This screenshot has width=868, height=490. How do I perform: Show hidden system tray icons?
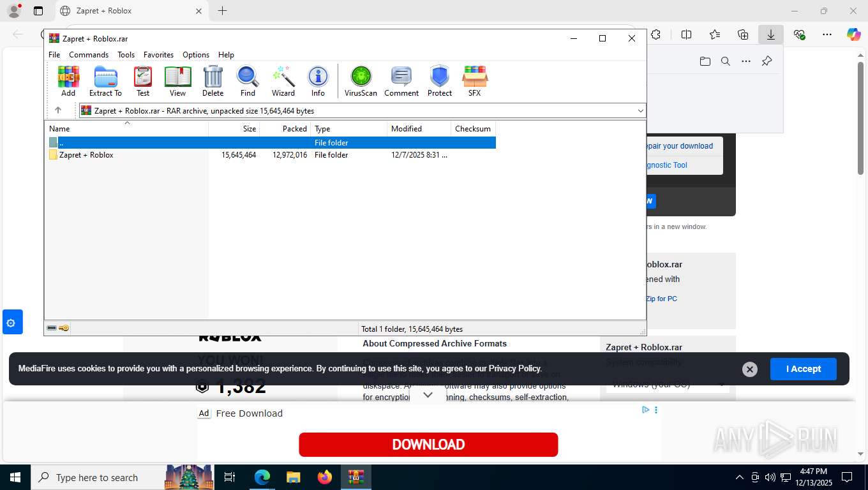(x=740, y=477)
